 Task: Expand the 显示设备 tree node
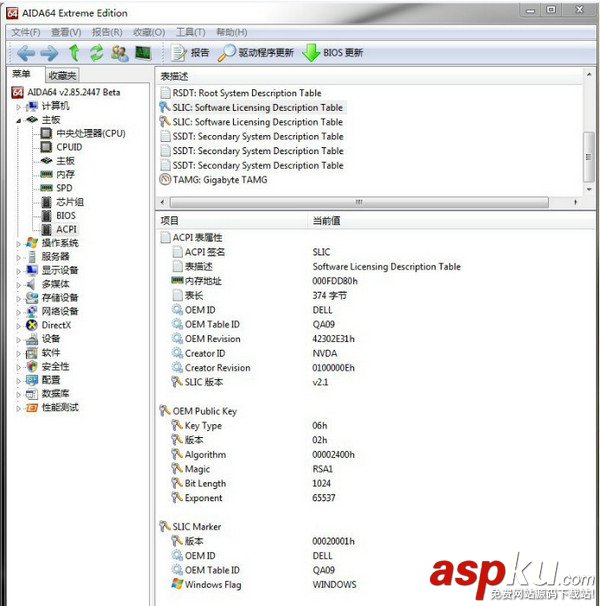point(18,271)
